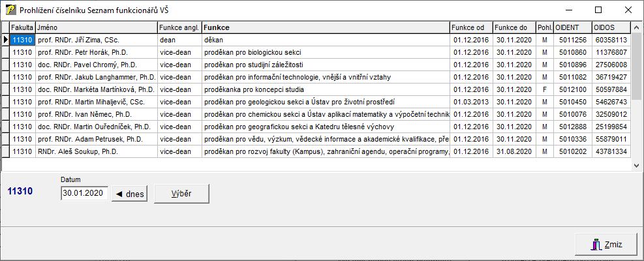Click the Výběr button

181,193
